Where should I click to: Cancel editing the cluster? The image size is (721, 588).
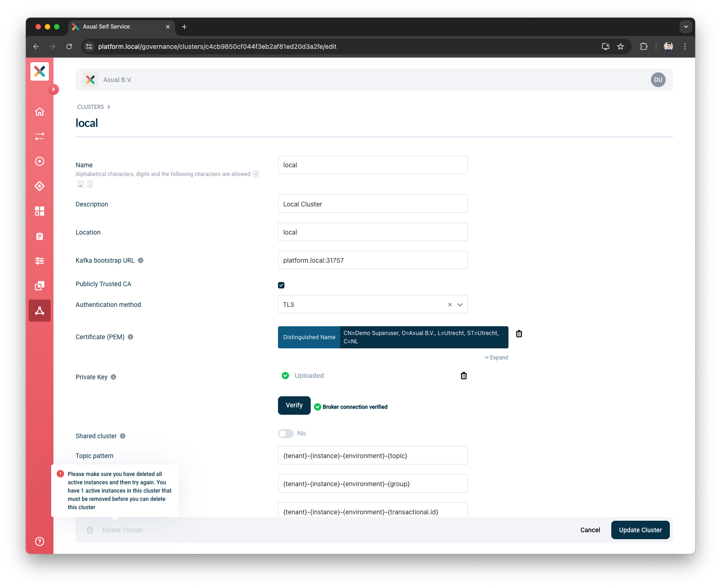click(590, 530)
